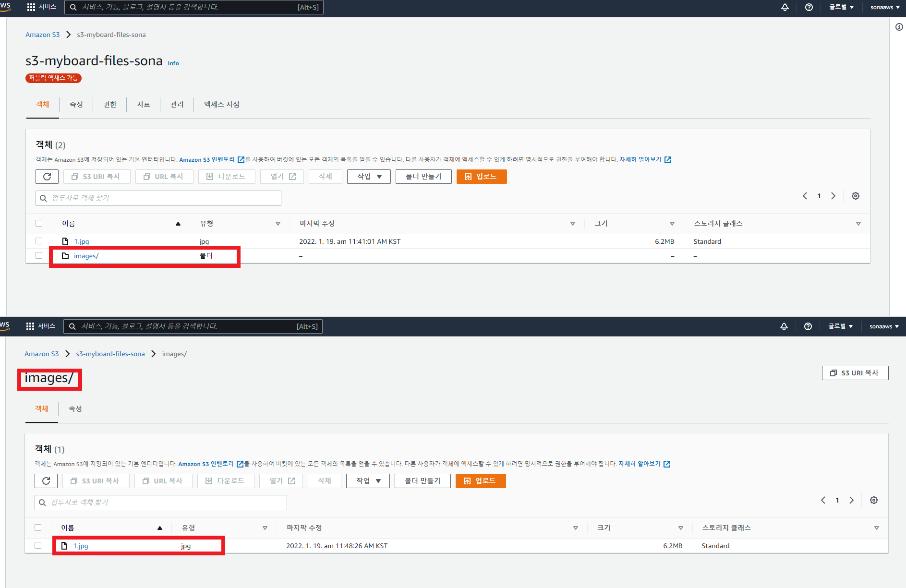Go to previous page in images/ list
Screen dimensions: 906x588
click(823, 500)
